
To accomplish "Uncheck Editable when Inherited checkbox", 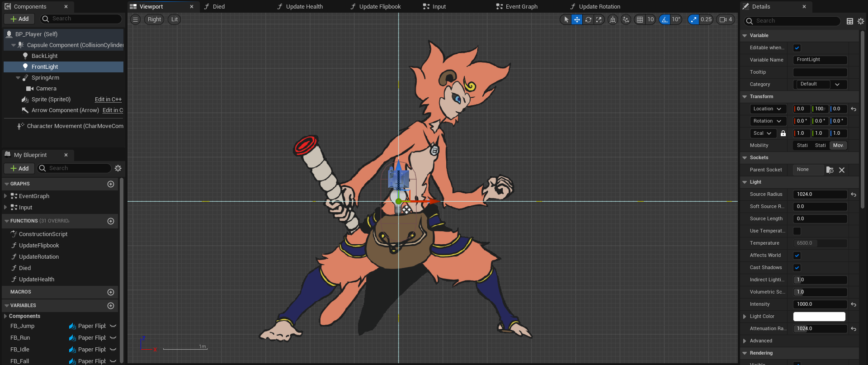I will (x=797, y=48).
